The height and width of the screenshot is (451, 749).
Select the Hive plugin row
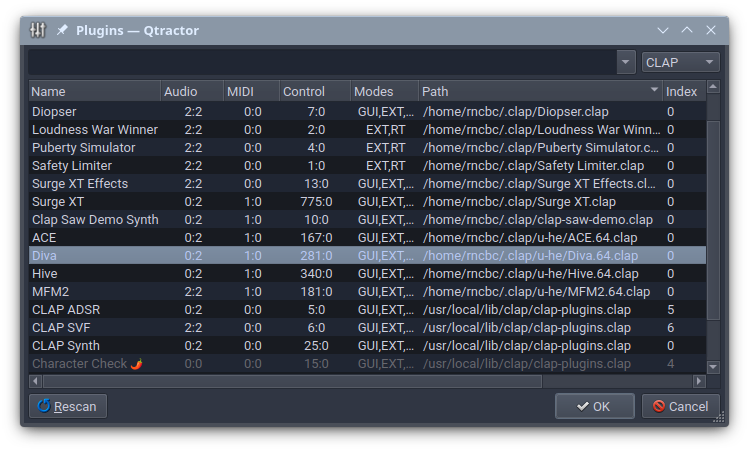click(367, 274)
